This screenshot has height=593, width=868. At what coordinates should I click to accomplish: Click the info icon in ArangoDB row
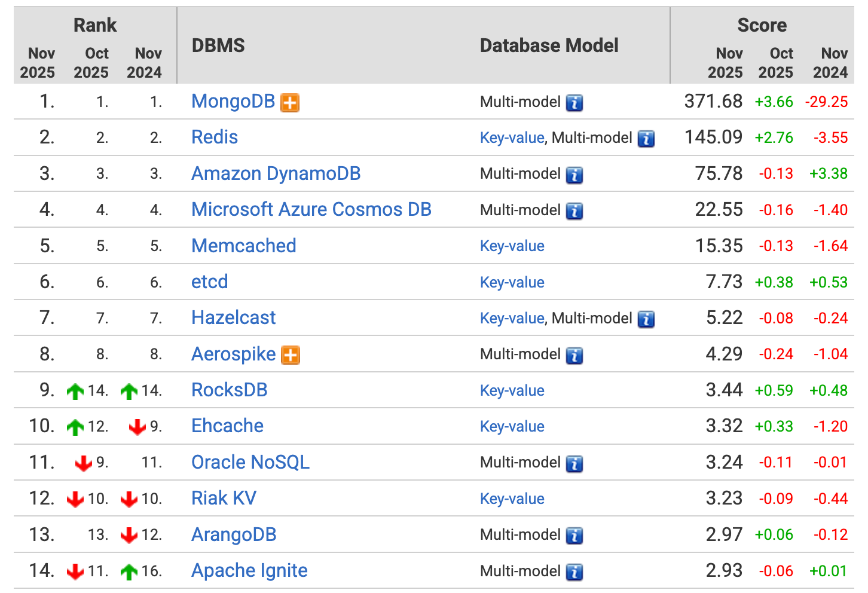point(574,536)
